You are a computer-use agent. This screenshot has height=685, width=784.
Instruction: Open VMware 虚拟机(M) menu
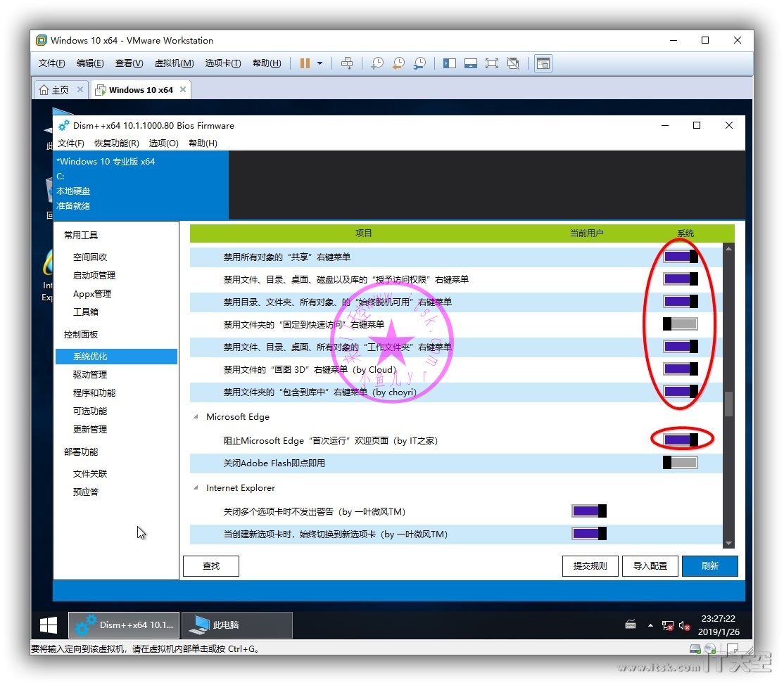[174, 63]
